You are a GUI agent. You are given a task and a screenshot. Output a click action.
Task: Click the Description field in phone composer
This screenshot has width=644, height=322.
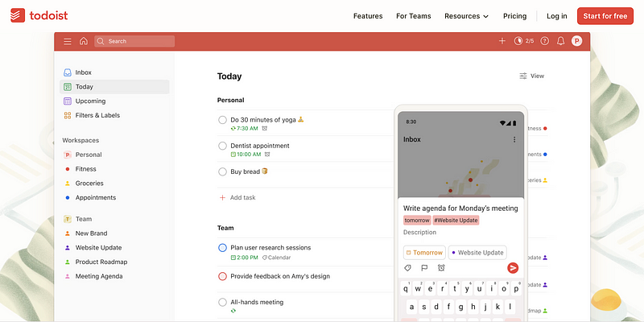point(419,233)
